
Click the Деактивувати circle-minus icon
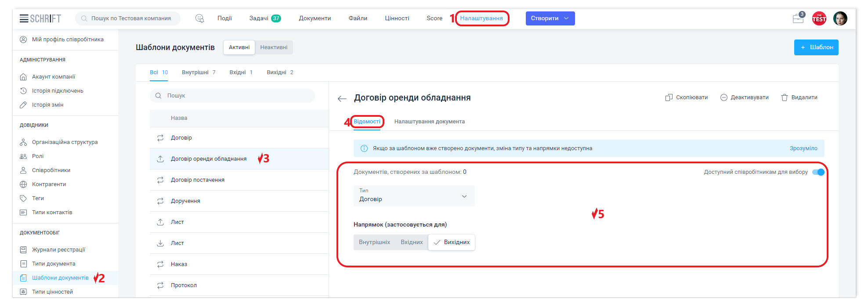click(x=724, y=97)
